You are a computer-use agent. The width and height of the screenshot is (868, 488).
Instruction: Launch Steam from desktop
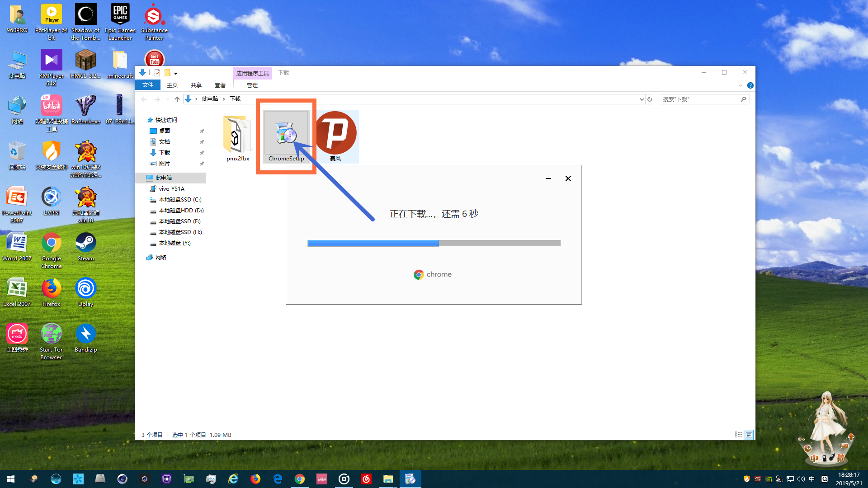coord(85,246)
